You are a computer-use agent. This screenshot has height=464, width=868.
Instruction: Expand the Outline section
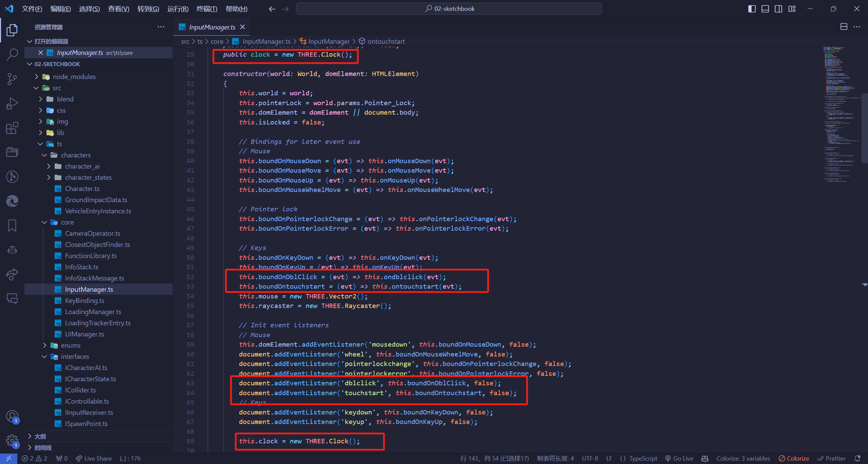[98, 437]
